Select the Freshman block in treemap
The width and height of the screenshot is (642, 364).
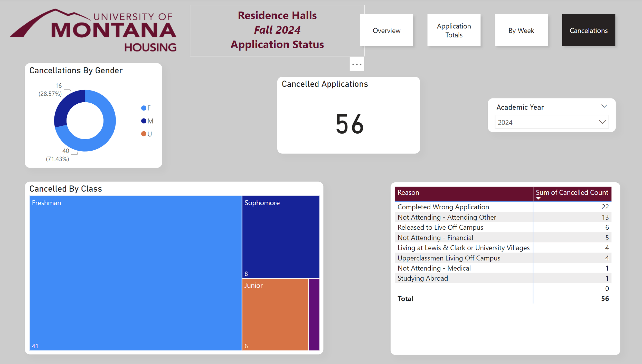pyautogui.click(x=135, y=273)
